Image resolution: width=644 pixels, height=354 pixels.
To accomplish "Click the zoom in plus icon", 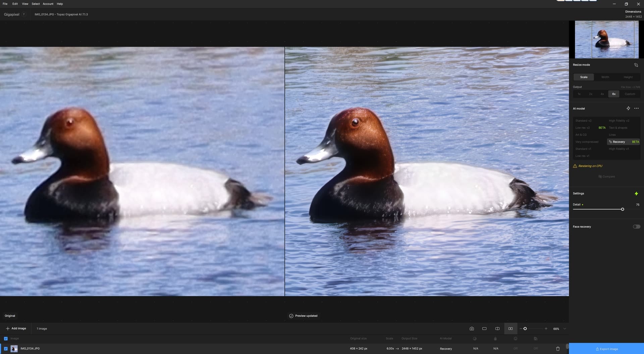I will pyautogui.click(x=546, y=329).
